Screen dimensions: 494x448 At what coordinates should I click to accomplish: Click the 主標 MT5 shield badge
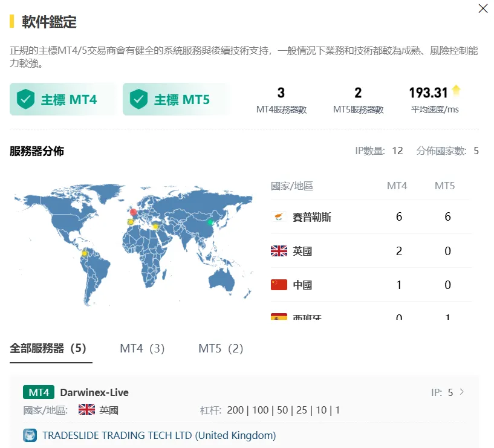click(x=175, y=99)
